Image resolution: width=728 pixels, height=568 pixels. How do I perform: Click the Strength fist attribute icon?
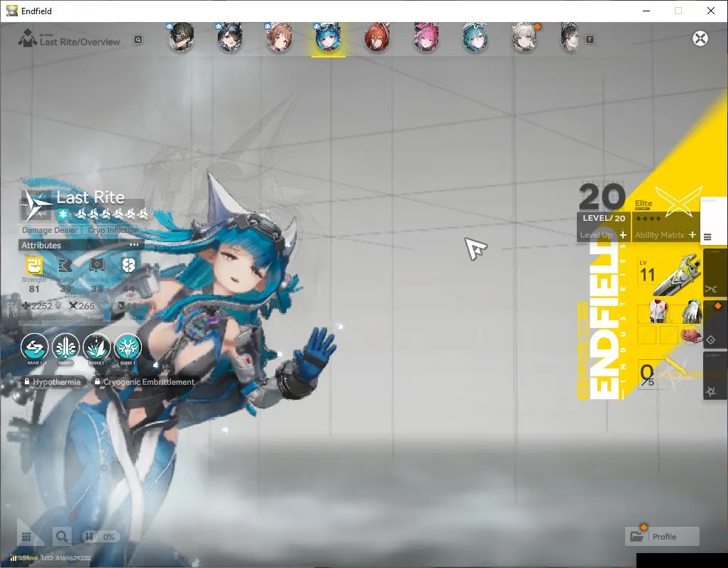[34, 266]
